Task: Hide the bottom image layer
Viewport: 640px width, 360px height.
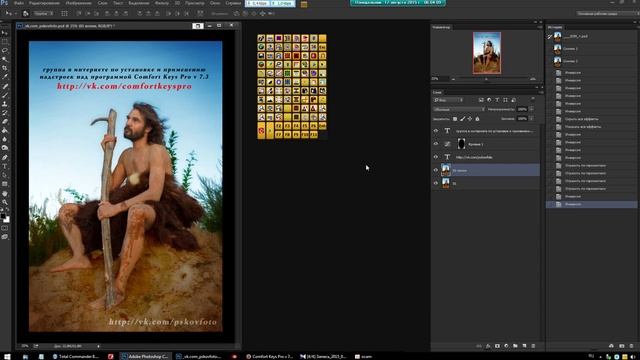Action: point(436,183)
